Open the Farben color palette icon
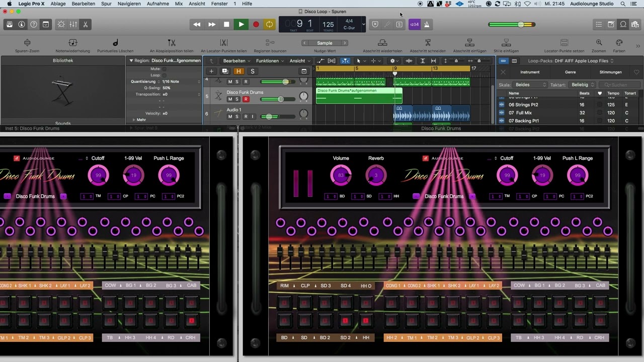The image size is (644, 362). coord(619,43)
